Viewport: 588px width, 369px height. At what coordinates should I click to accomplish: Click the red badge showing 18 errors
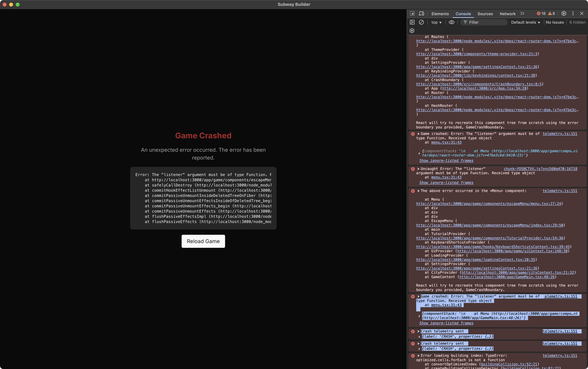pyautogui.click(x=541, y=13)
